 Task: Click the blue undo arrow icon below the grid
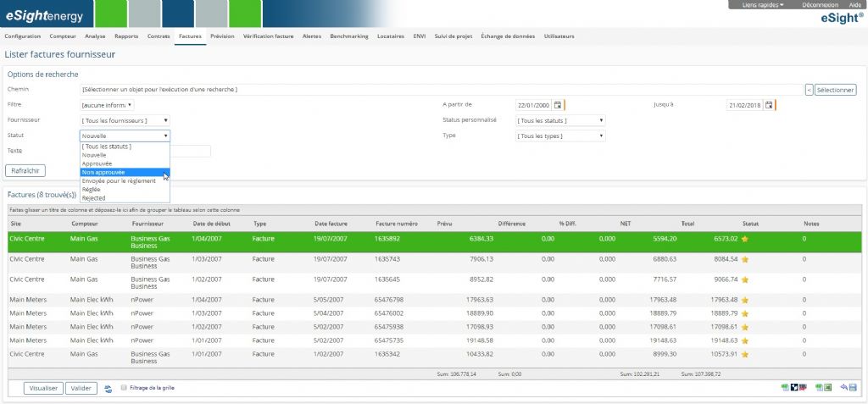coord(843,388)
